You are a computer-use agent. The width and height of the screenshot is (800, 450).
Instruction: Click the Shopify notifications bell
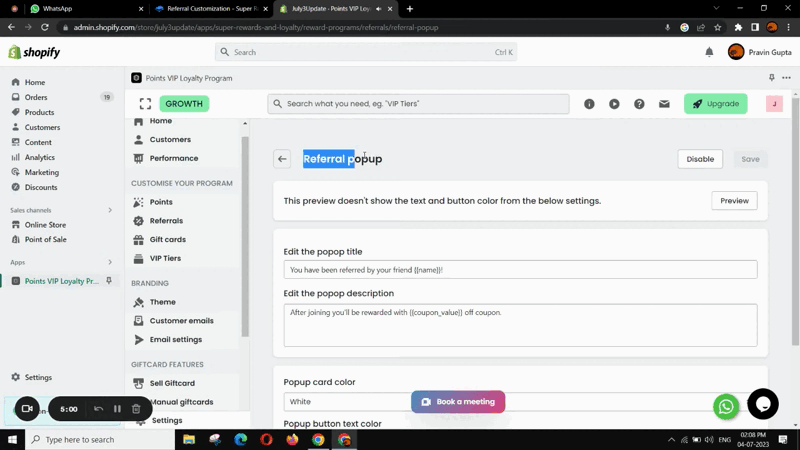pyautogui.click(x=709, y=52)
